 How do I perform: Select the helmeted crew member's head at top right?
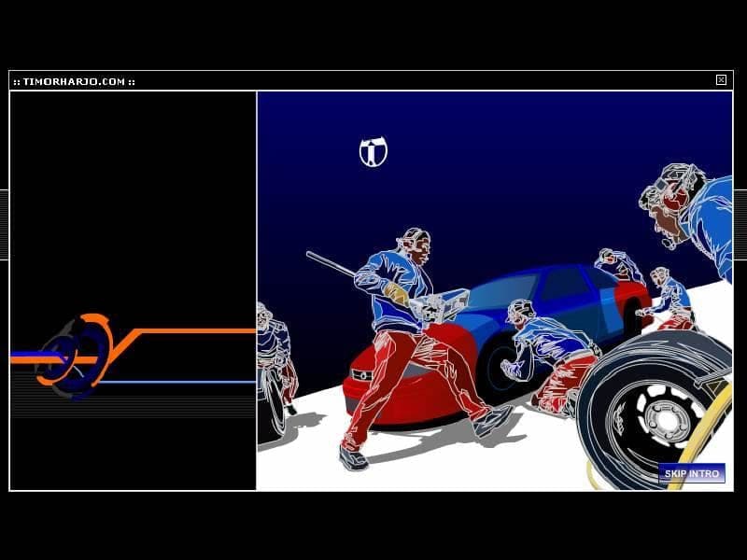point(671,203)
